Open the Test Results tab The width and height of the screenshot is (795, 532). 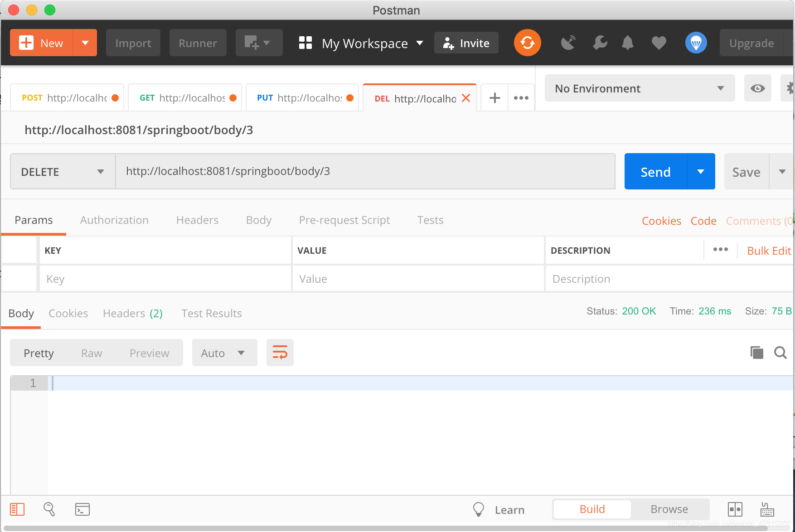[211, 314]
